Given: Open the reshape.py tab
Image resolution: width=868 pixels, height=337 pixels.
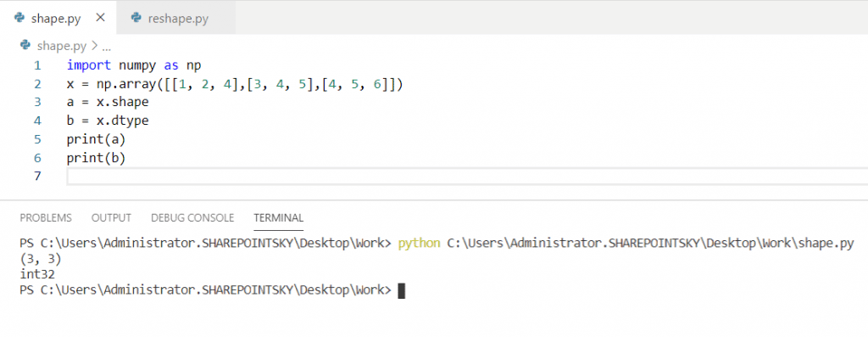Looking at the screenshot, I should pos(176,18).
